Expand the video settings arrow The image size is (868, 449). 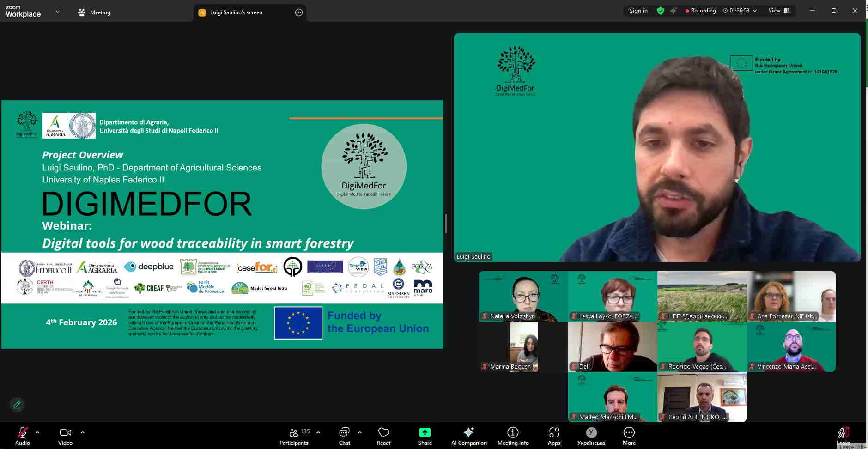coord(83,432)
